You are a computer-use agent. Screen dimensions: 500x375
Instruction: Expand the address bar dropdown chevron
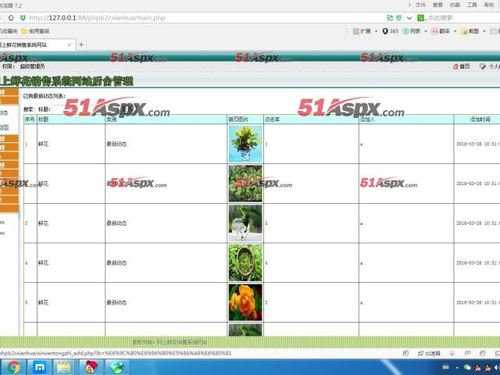pos(409,18)
